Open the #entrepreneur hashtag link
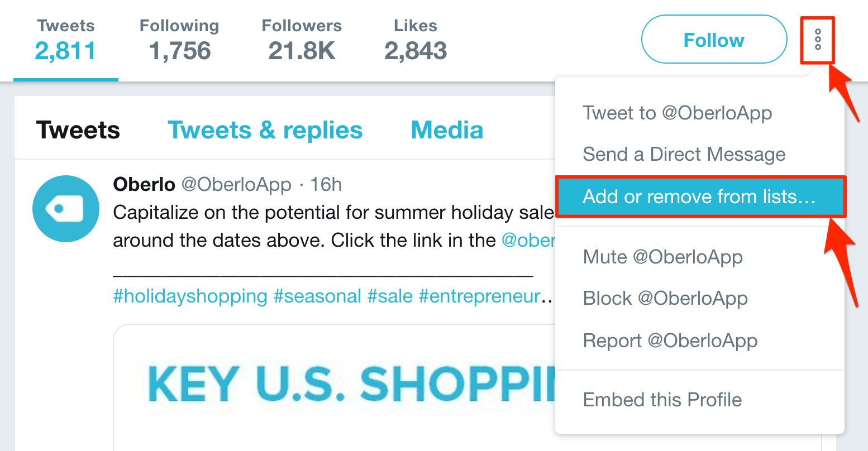The image size is (868, 451). click(x=479, y=296)
